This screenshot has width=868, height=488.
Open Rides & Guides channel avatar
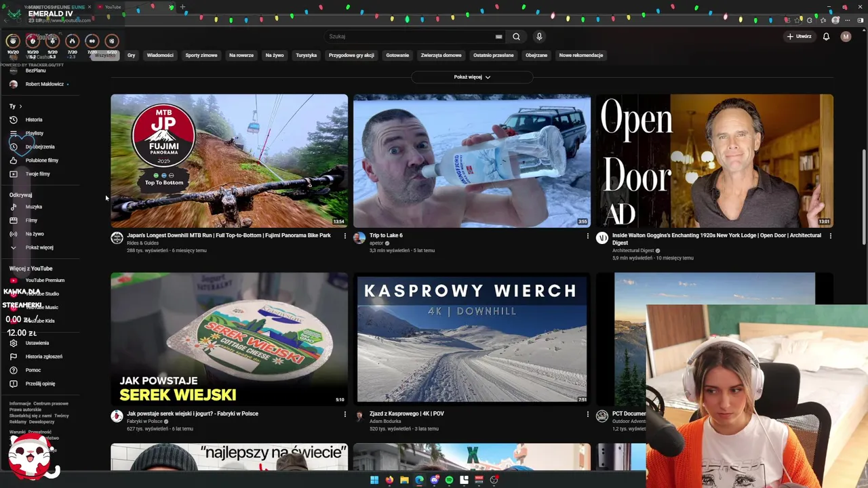[x=117, y=238]
